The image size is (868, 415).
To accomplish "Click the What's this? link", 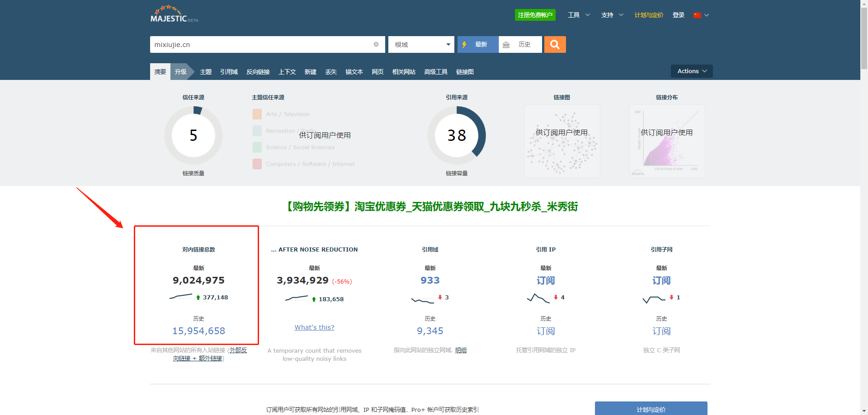I will tap(315, 327).
